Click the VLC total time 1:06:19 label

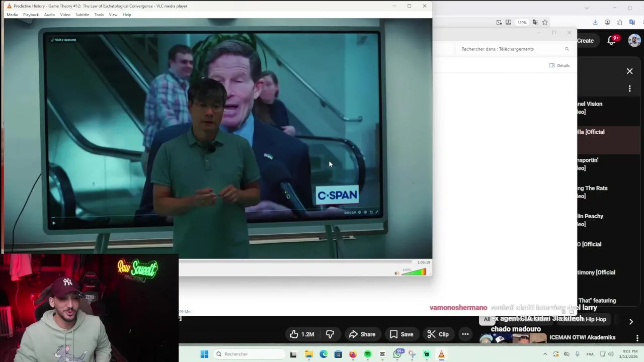pos(424,262)
